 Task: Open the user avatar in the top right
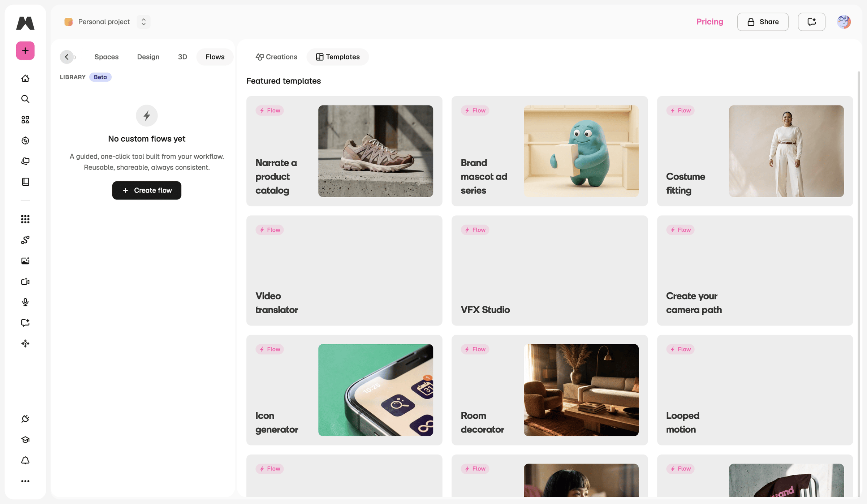tap(844, 22)
